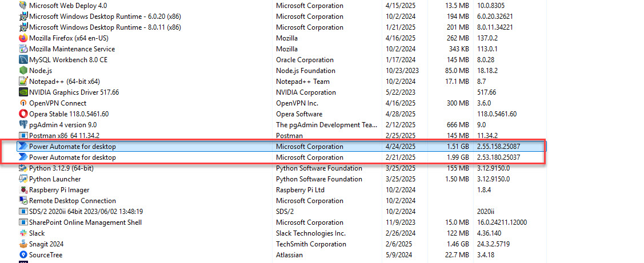Select Mozilla Firefox (x64 en-US) row name
644x263 pixels.
(69, 38)
